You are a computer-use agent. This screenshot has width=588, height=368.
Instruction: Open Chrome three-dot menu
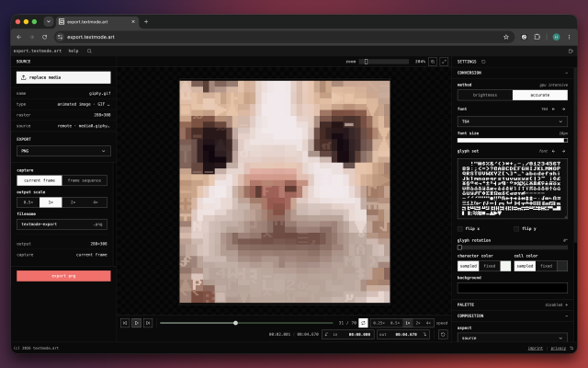[569, 37]
